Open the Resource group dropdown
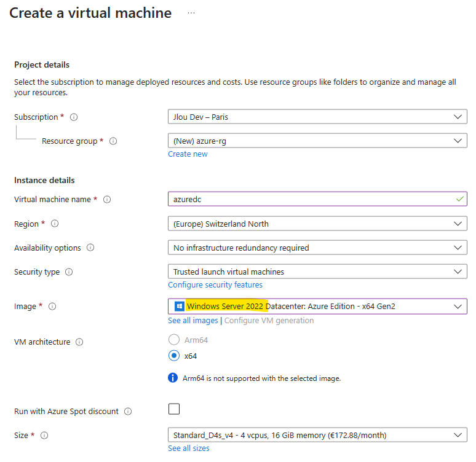The image size is (476, 462). 317,141
